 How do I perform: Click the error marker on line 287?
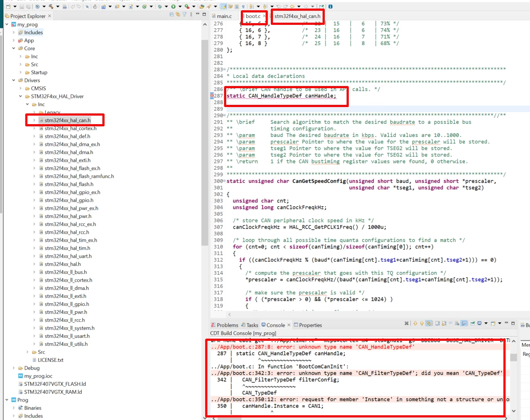click(x=212, y=96)
